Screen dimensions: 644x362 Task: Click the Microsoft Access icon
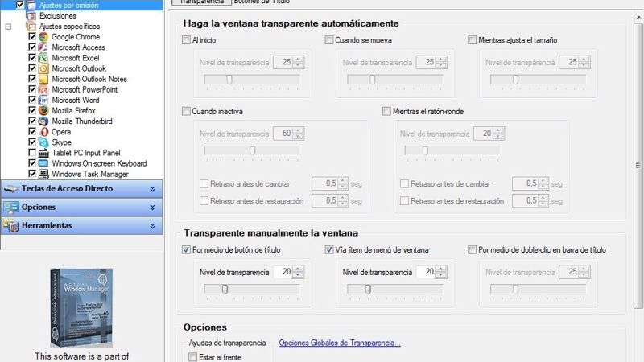pyautogui.click(x=43, y=47)
